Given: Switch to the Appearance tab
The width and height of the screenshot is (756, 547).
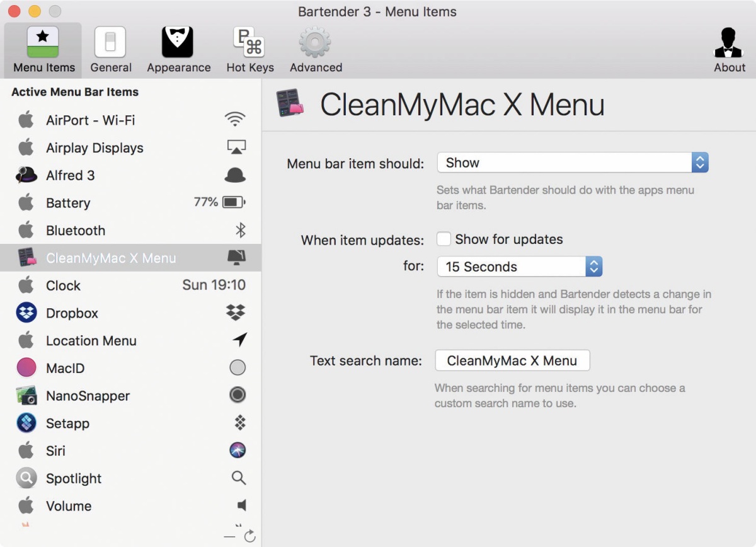Looking at the screenshot, I should (x=178, y=50).
